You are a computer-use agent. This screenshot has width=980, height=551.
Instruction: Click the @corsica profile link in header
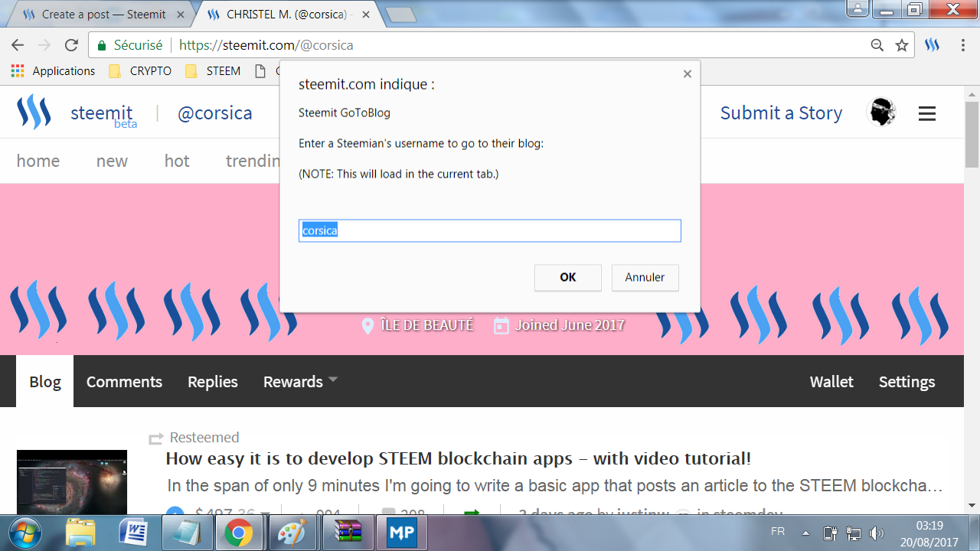[215, 113]
